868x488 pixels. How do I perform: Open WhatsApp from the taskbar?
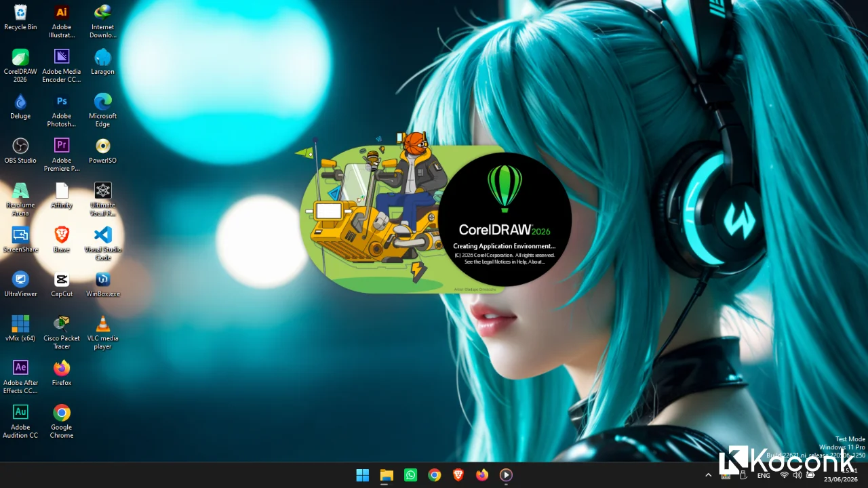[x=410, y=475]
